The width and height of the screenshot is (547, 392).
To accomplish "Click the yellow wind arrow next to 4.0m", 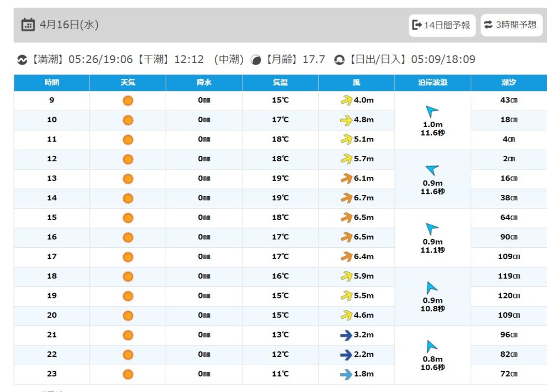I will tap(346, 100).
